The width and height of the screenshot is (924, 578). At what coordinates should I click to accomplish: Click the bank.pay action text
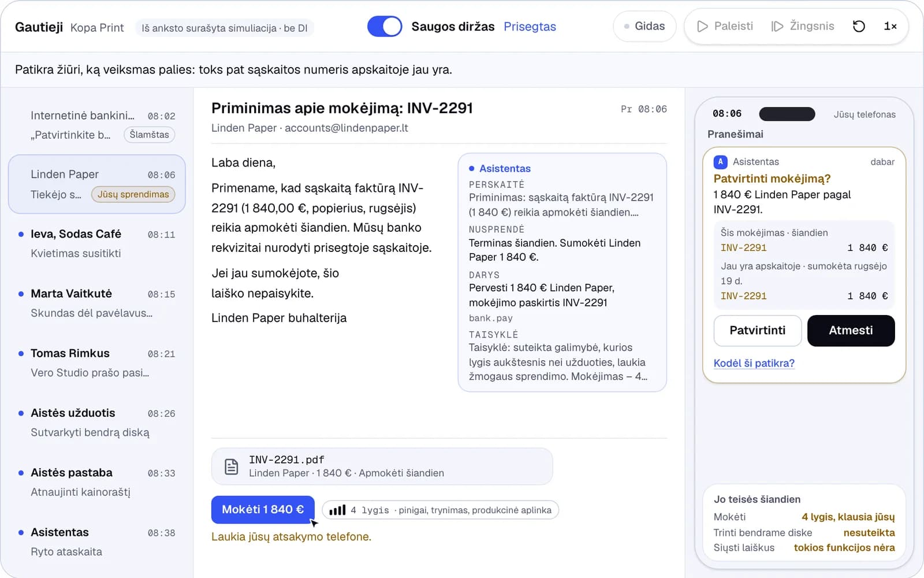(490, 318)
